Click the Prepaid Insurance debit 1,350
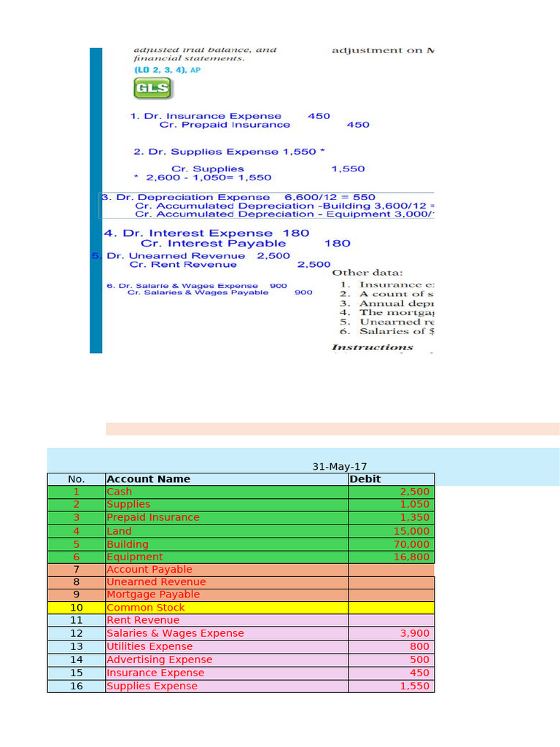 point(392,517)
